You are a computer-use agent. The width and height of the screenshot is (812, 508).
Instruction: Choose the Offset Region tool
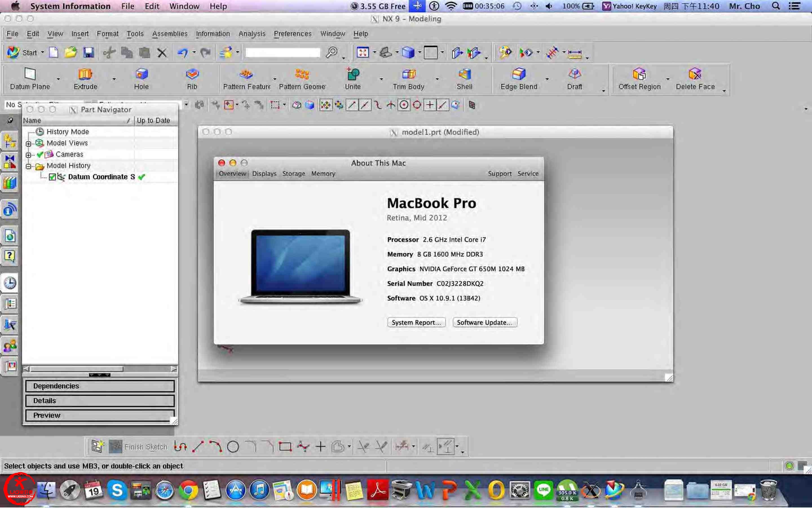click(x=639, y=79)
